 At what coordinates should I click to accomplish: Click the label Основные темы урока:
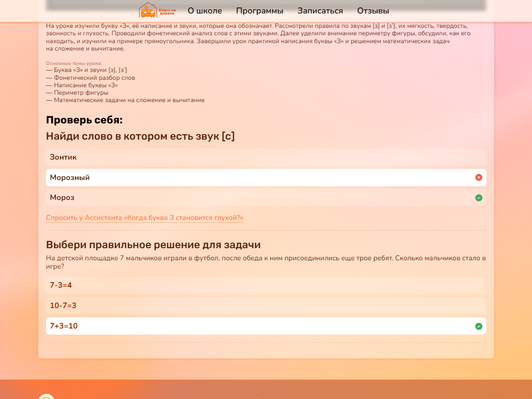pos(74,64)
